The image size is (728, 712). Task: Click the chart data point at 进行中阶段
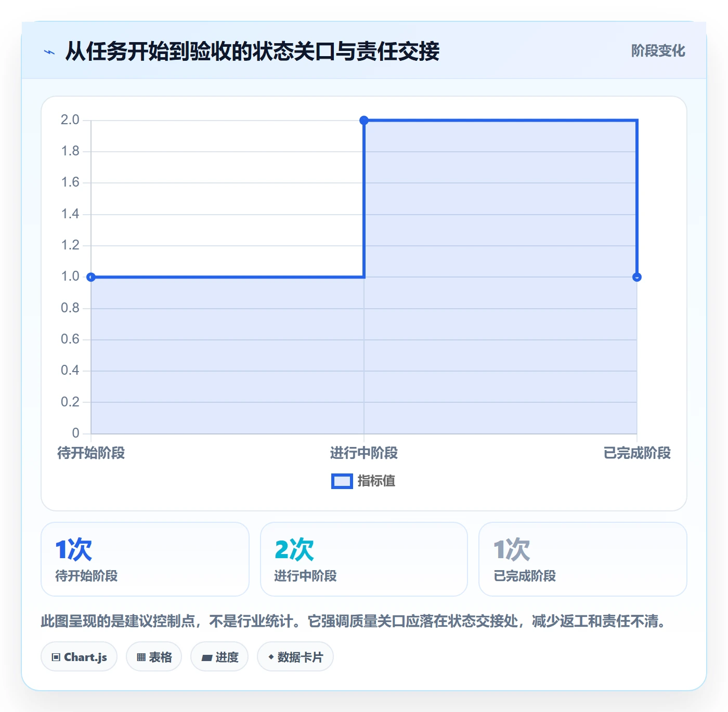[x=364, y=121]
